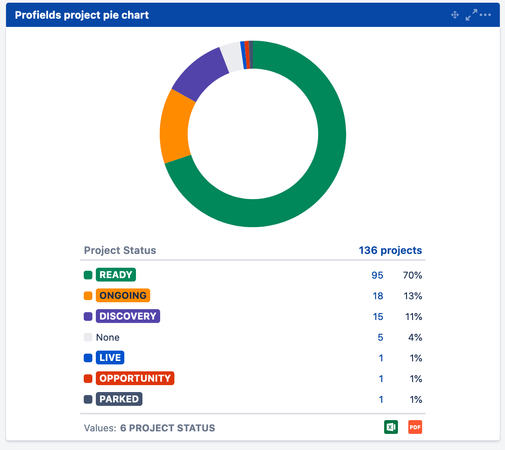Select the READY status label
This screenshot has height=450, width=505.
116,275
